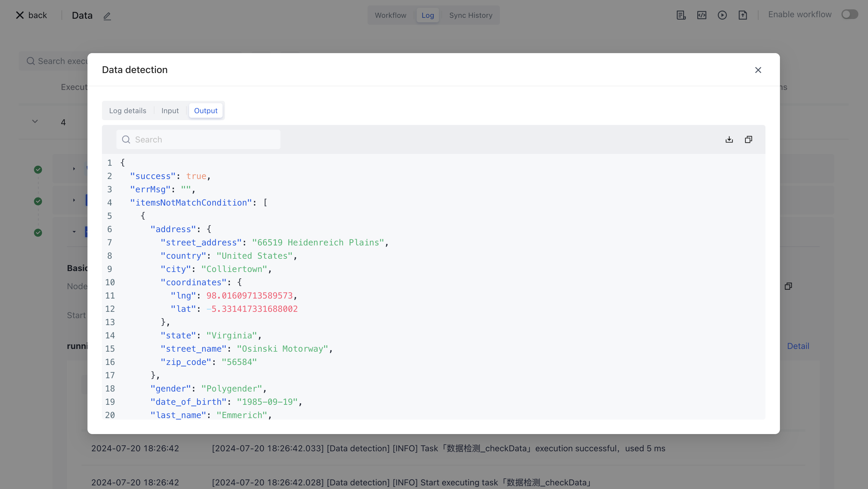Click the Detail link on the right

click(x=798, y=346)
